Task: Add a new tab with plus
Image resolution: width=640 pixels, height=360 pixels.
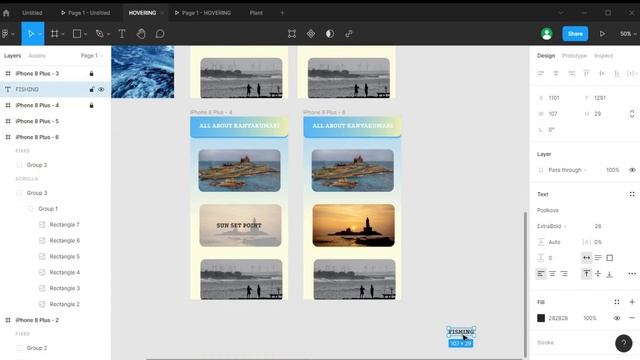Action: (x=282, y=13)
